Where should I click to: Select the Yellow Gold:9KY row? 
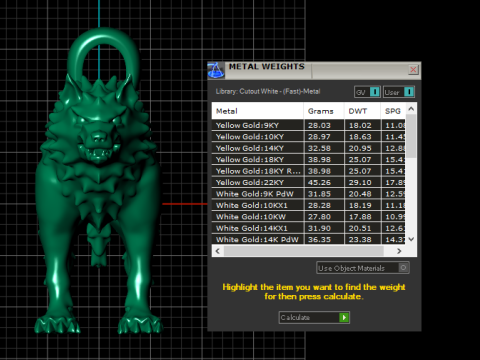(x=308, y=125)
